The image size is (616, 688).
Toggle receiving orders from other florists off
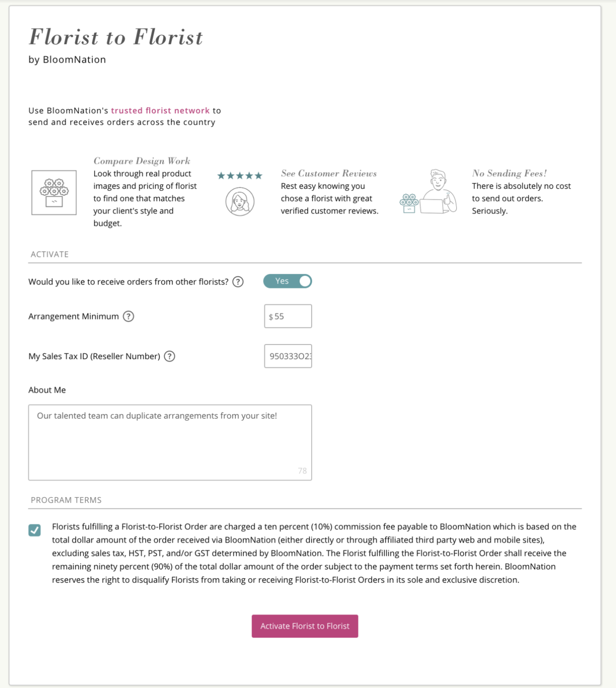click(288, 281)
